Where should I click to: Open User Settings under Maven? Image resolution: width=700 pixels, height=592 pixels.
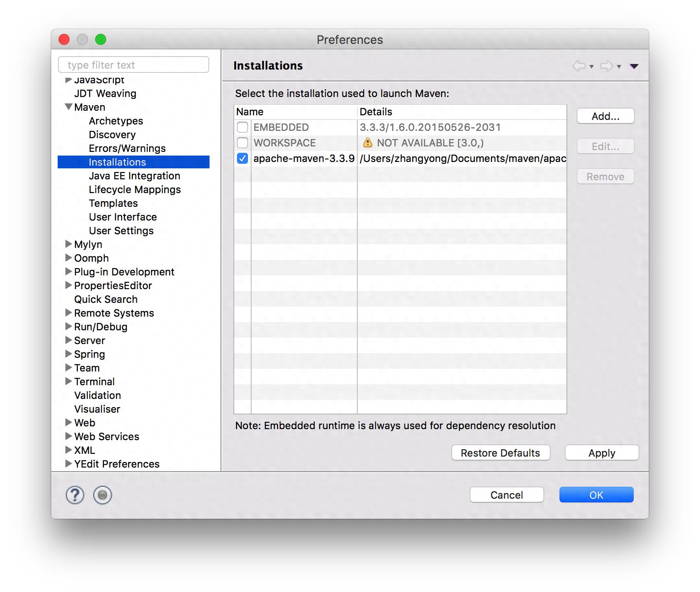coord(121,231)
